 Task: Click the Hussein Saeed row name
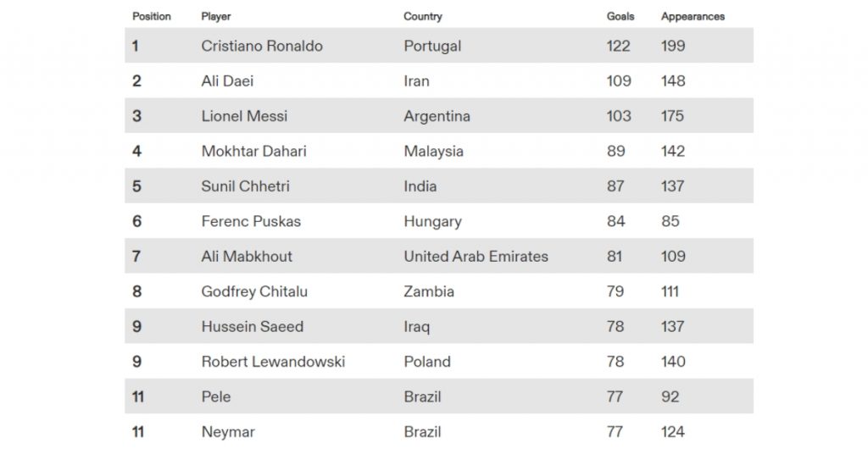tap(253, 327)
